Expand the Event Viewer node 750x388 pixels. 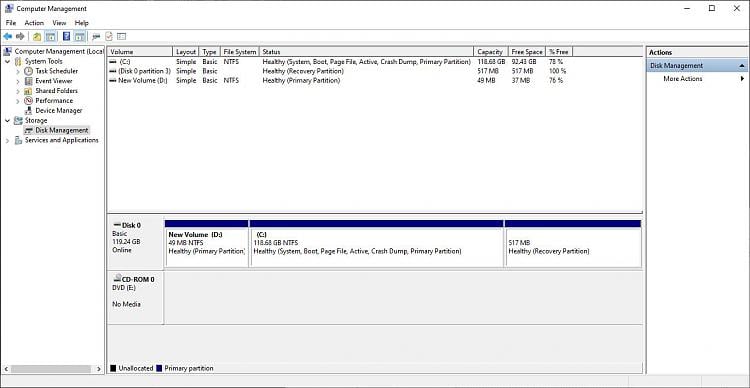(18, 81)
